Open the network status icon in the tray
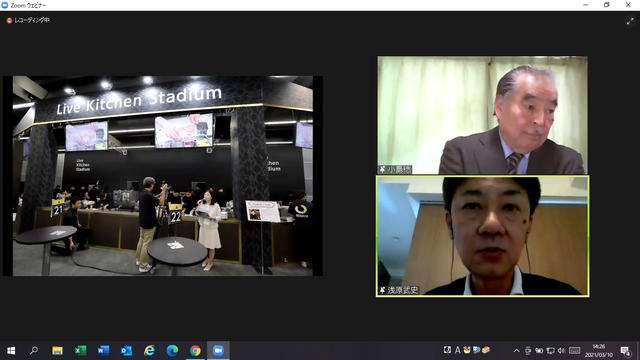Screen dimensions: 640x360 [x=550, y=351]
